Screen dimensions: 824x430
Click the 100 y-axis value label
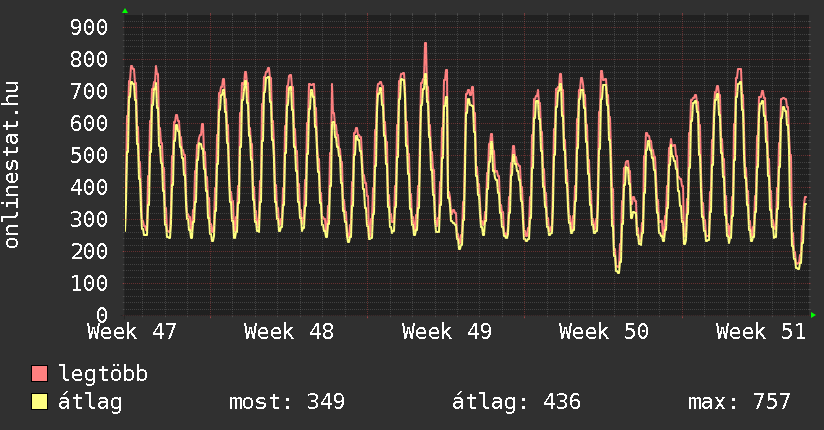[88, 283]
